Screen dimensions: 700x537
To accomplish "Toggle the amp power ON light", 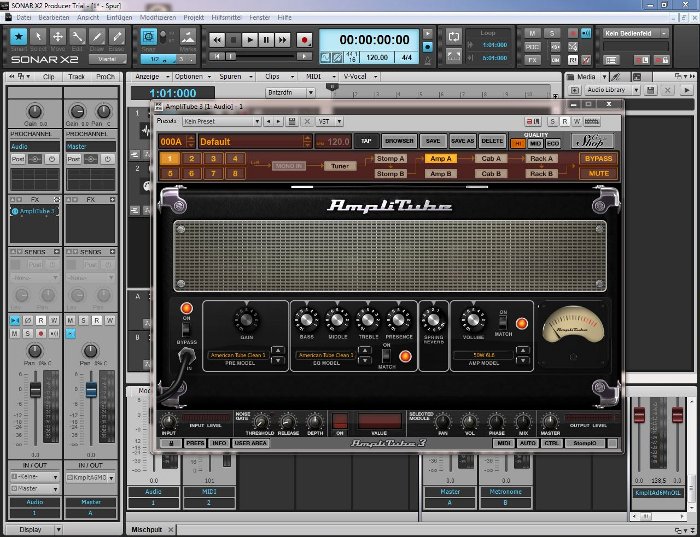I will pos(186,308).
